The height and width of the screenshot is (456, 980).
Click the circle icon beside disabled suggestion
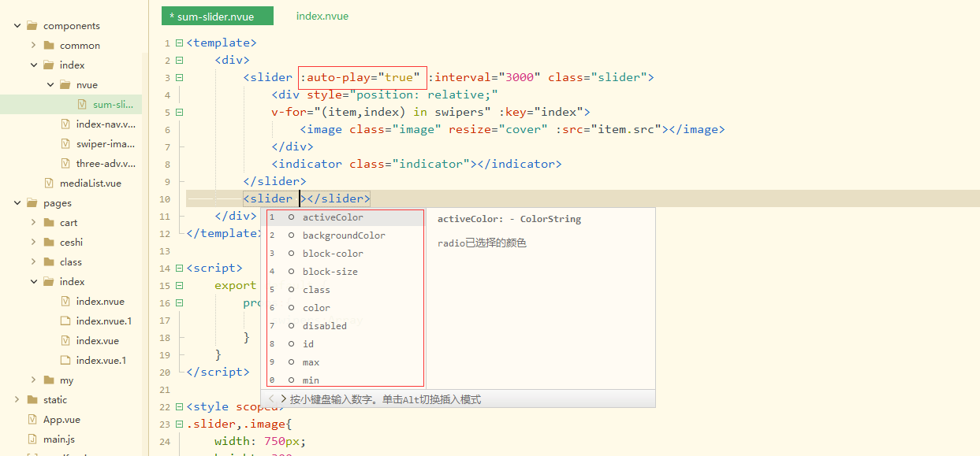click(291, 326)
